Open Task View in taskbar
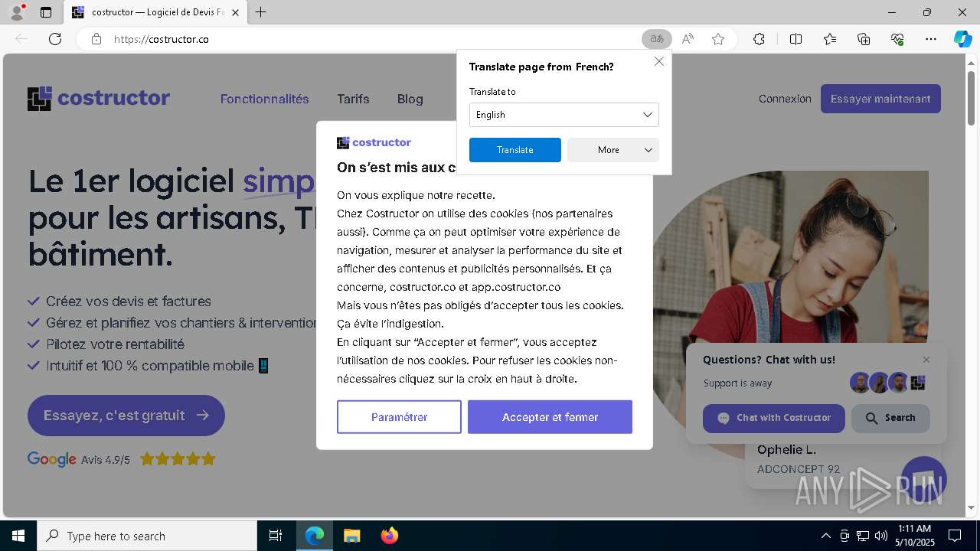Screen dimensions: 980x551 (276, 536)
